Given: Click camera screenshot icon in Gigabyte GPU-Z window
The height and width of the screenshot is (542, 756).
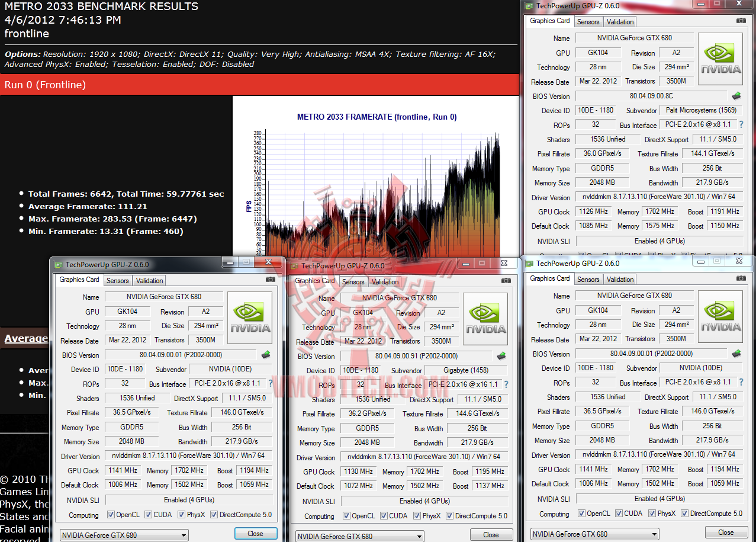Looking at the screenshot, I should [506, 281].
